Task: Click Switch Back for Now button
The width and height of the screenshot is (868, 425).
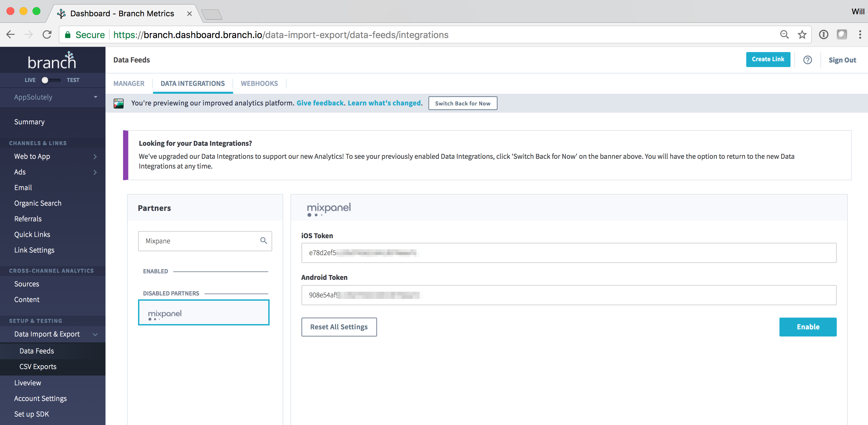Action: [x=463, y=103]
